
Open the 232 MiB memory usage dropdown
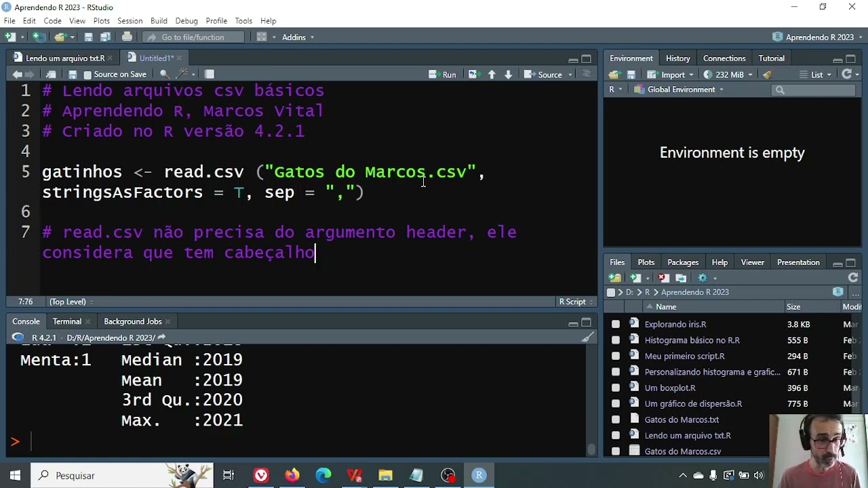pos(728,75)
